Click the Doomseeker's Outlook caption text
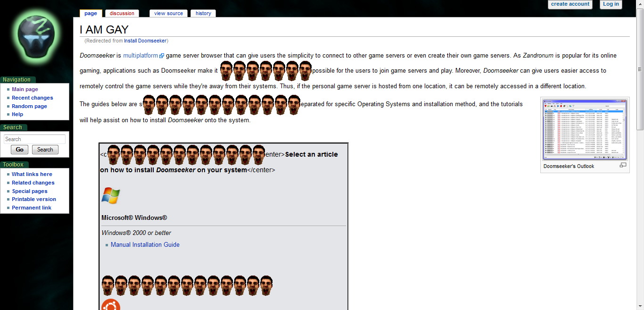This screenshot has width=644, height=310. (569, 166)
